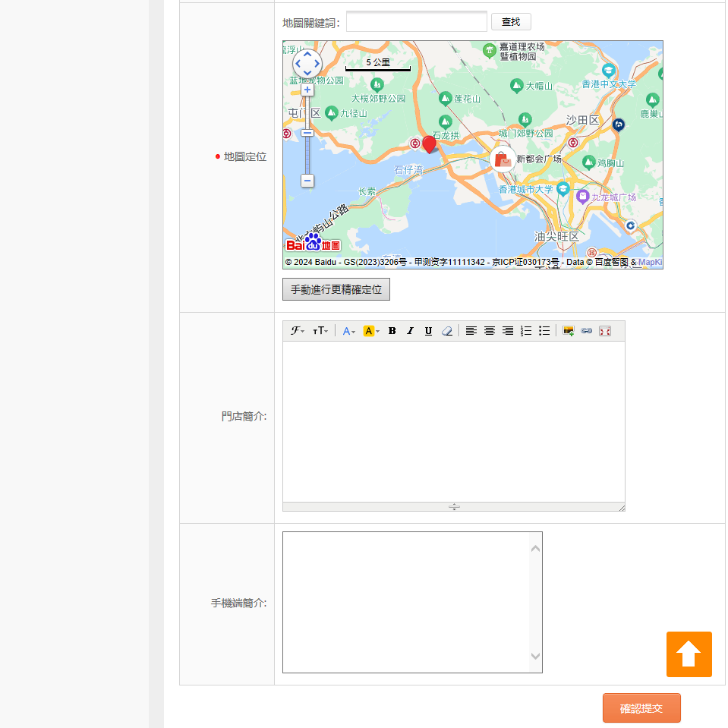The height and width of the screenshot is (728, 728).
Task: Focus the 地圖關鍵詞 input field
Action: [416, 22]
